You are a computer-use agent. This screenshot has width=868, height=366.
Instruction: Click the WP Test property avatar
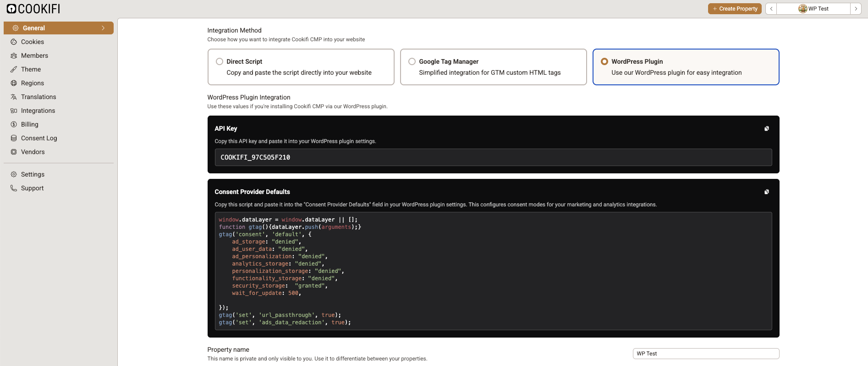(802, 9)
